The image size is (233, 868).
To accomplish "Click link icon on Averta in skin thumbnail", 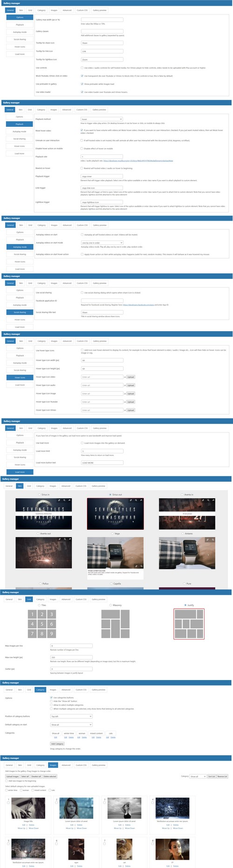I will click(203, 500).
